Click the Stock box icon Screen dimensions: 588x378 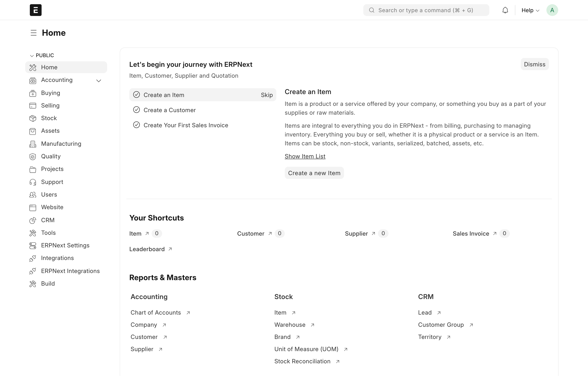33,118
